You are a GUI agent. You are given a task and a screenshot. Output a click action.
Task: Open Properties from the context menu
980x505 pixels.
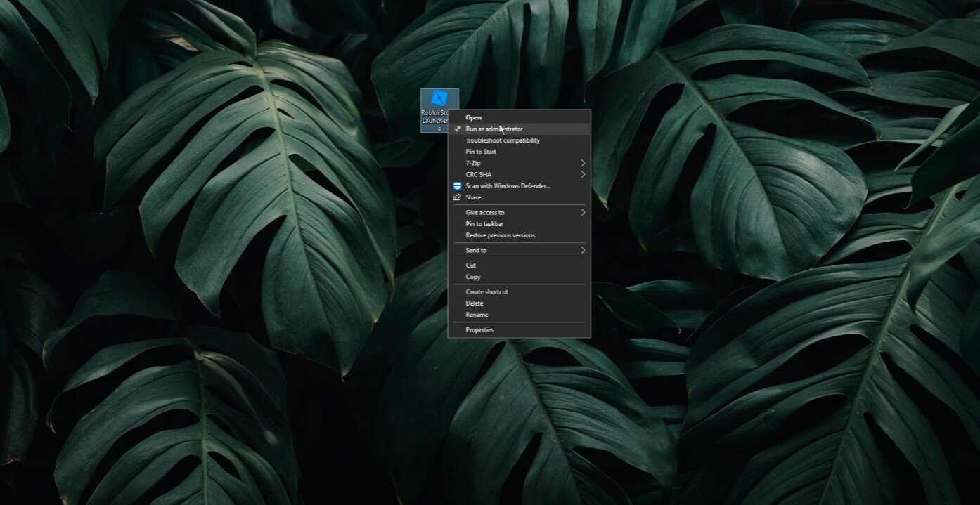pyautogui.click(x=479, y=330)
